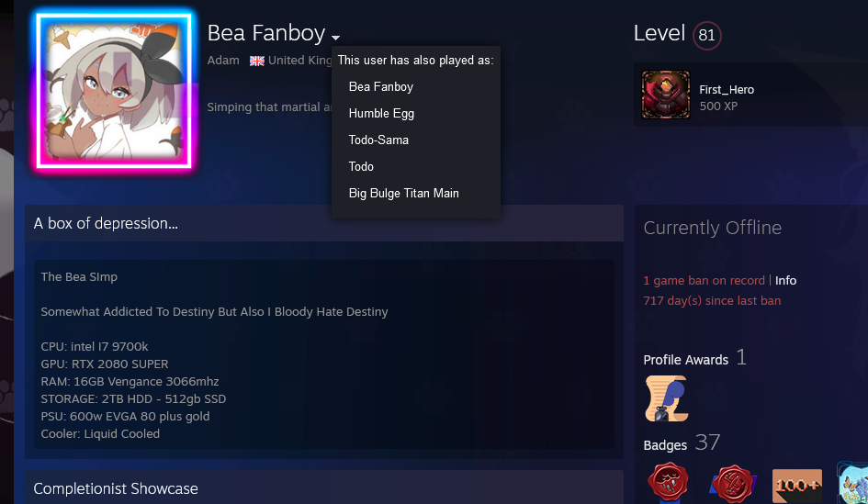Open the 100+ games badge icon
868x504 pixels.
pos(797,486)
